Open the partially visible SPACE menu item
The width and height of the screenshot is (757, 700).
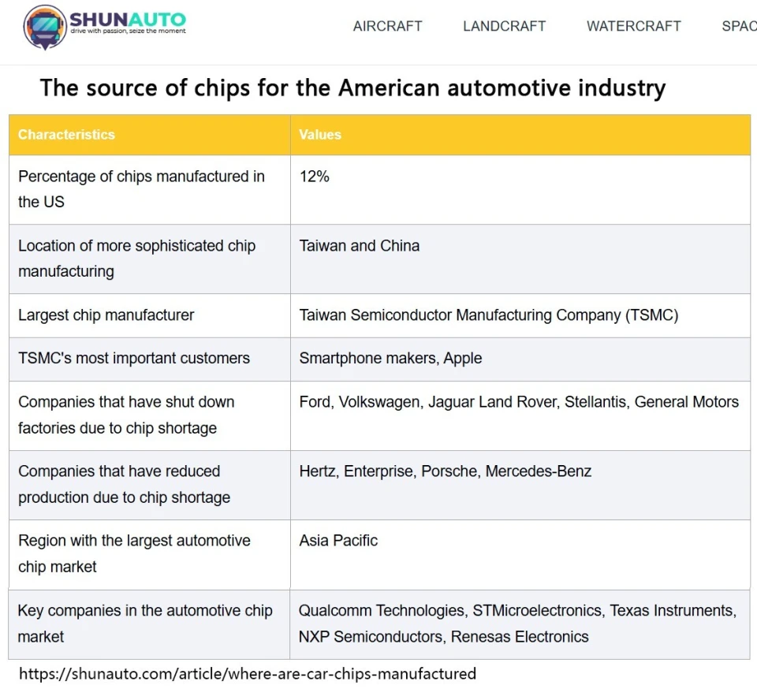pyautogui.click(x=739, y=26)
